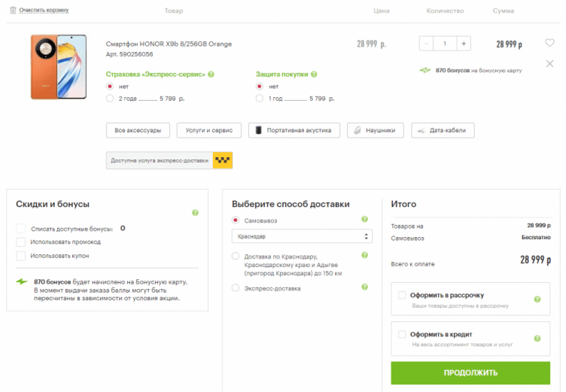
Task: Check the Использовать купон checkbox
Action: pyautogui.click(x=21, y=256)
